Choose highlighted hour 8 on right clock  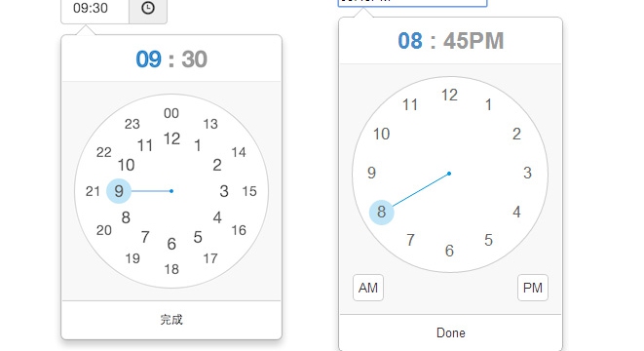click(x=382, y=213)
